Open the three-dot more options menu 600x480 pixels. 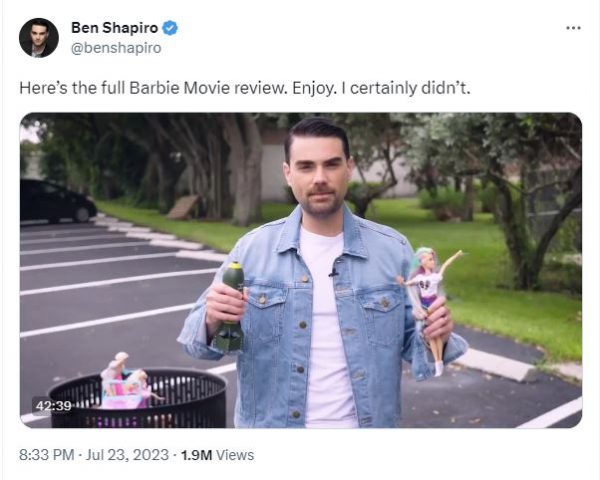(x=573, y=28)
